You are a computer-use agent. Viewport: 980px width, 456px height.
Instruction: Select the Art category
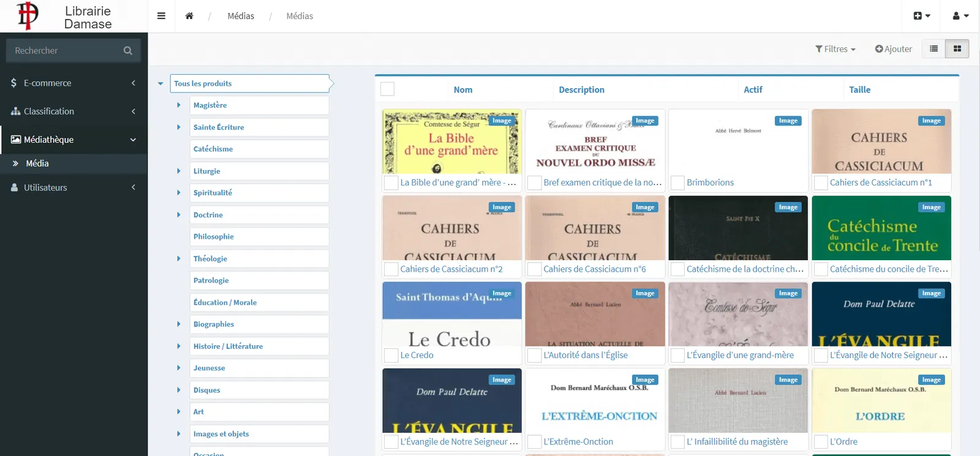click(259, 412)
